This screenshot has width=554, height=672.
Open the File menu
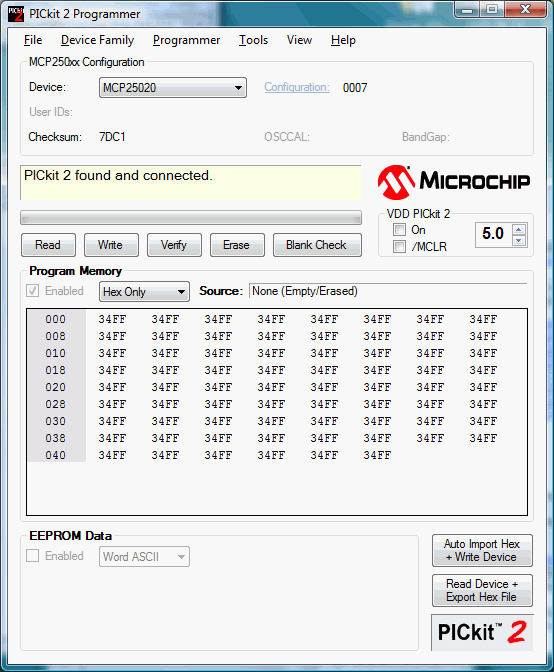[33, 40]
